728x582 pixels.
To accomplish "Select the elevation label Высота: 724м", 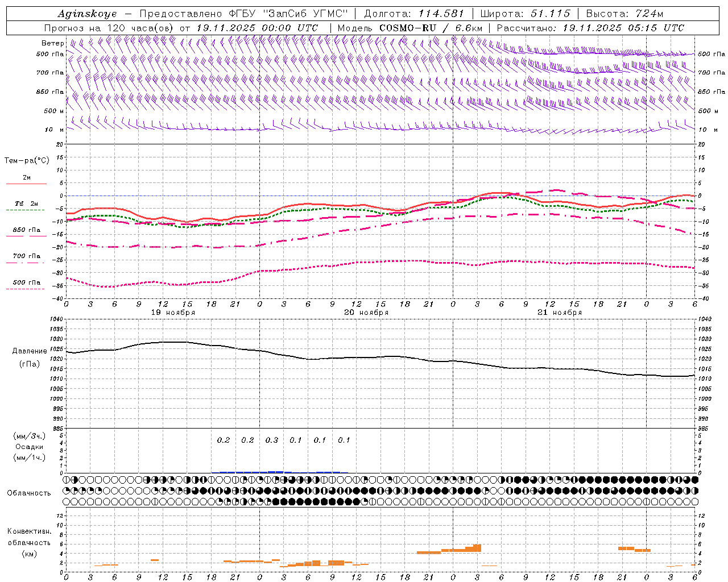I will (x=624, y=14).
